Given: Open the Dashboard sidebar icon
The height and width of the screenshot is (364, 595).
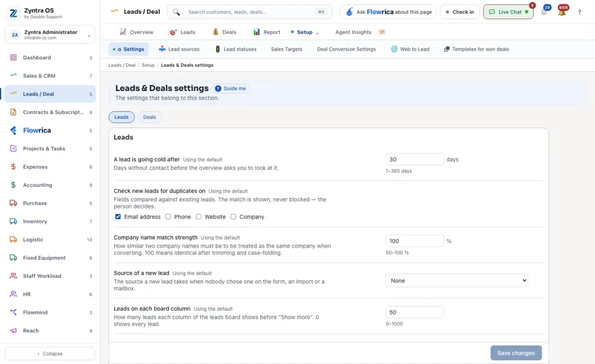Looking at the screenshot, I should click(x=13, y=58).
